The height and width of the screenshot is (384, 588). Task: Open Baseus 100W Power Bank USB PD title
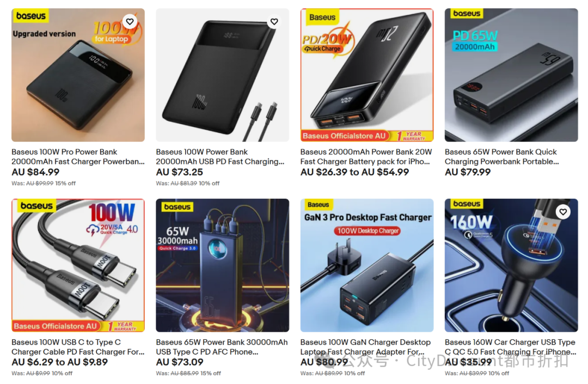[x=220, y=157]
